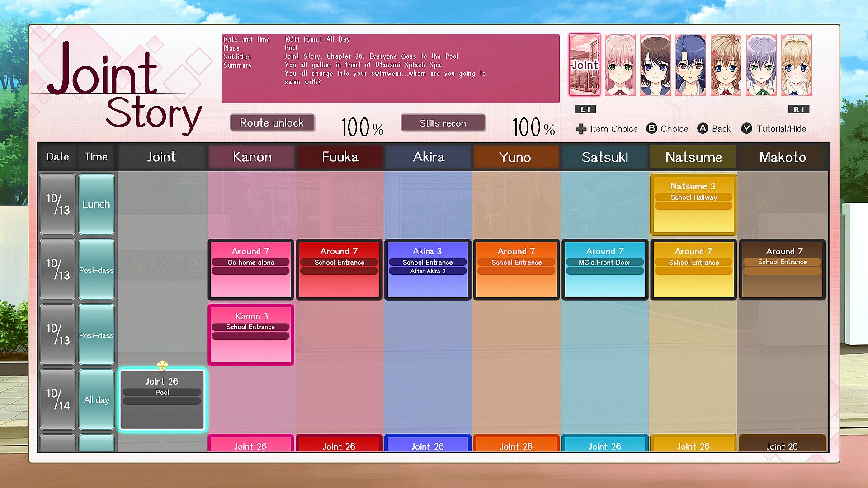Choose the Akira 3 After Akira 2 event
Image resolution: width=868 pixels, height=488 pixels.
[x=427, y=270]
